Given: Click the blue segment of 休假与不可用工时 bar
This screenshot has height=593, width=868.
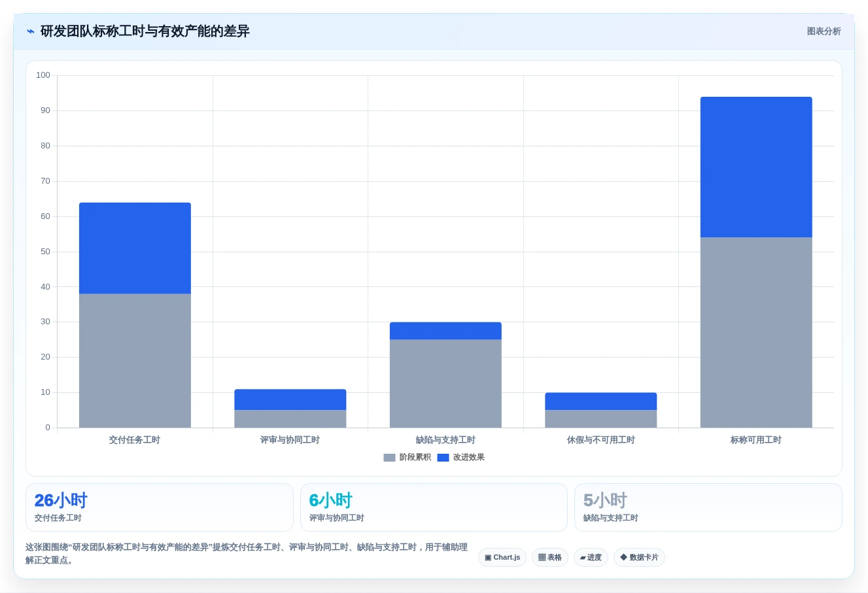Looking at the screenshot, I should pos(601,401).
